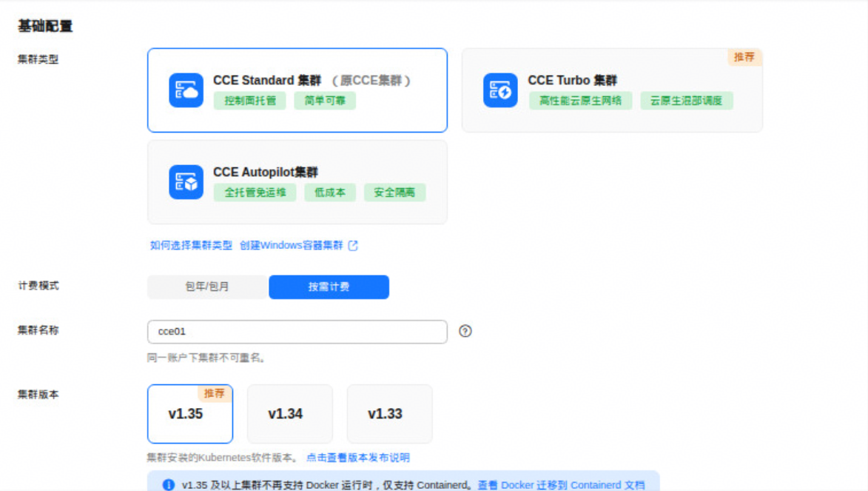Click the 计费模式 label

[x=38, y=286]
